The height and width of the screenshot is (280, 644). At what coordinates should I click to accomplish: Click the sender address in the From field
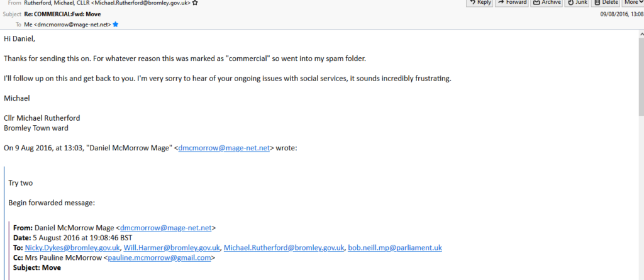coord(107,3)
